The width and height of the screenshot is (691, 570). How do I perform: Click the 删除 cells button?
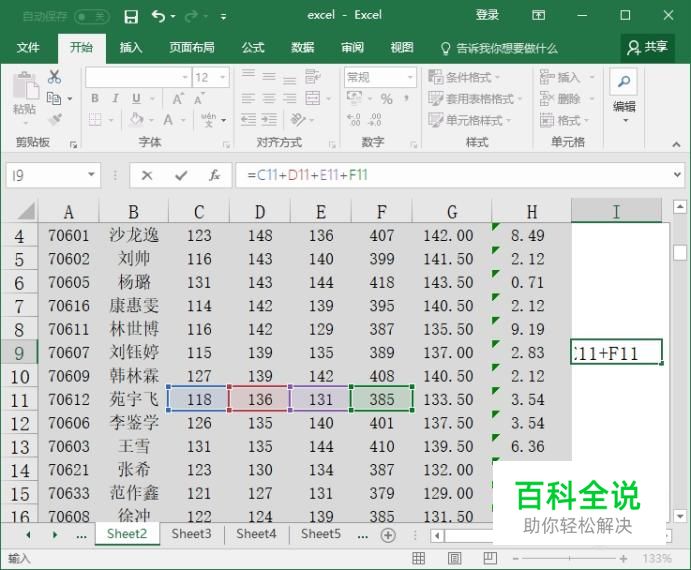click(x=567, y=98)
